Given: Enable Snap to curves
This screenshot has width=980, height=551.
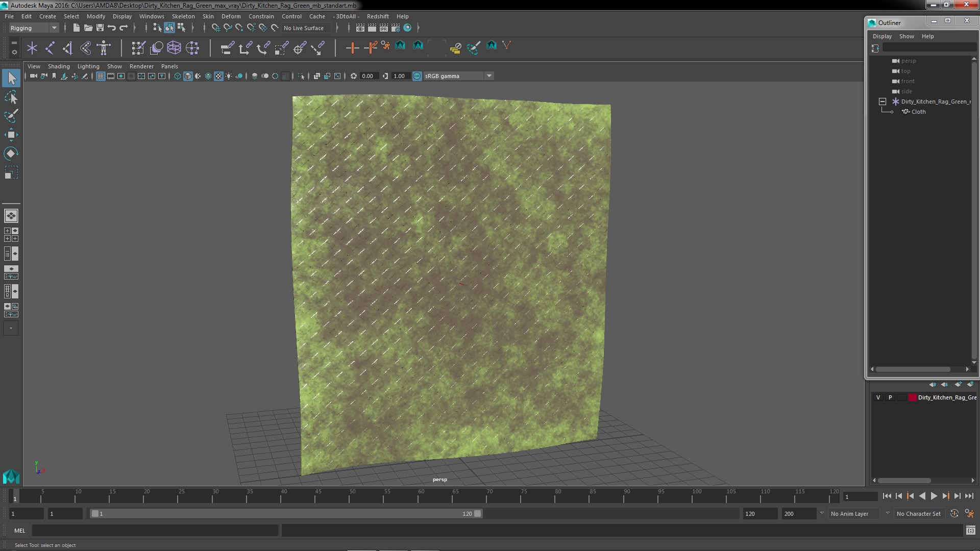Looking at the screenshot, I should click(228, 28).
